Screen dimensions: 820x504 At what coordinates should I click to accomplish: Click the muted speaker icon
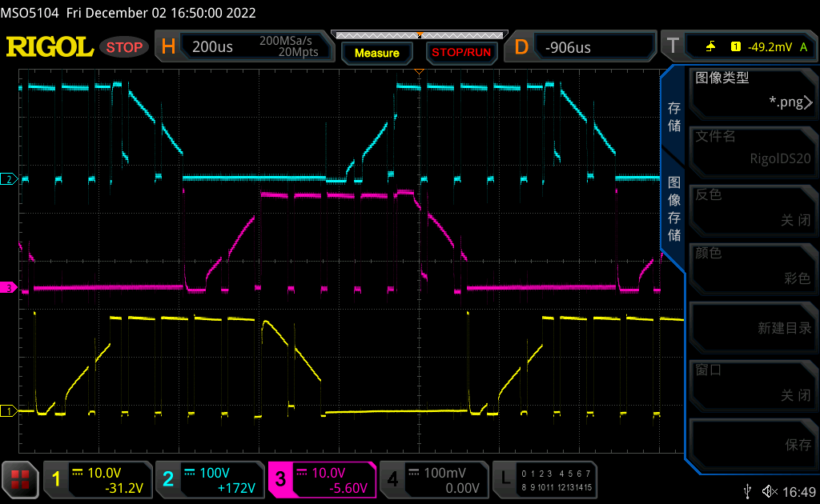(770, 490)
